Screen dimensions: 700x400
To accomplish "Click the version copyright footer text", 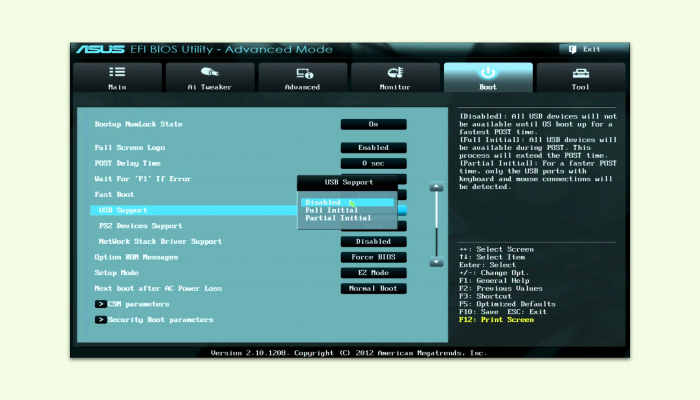I will tap(348, 353).
